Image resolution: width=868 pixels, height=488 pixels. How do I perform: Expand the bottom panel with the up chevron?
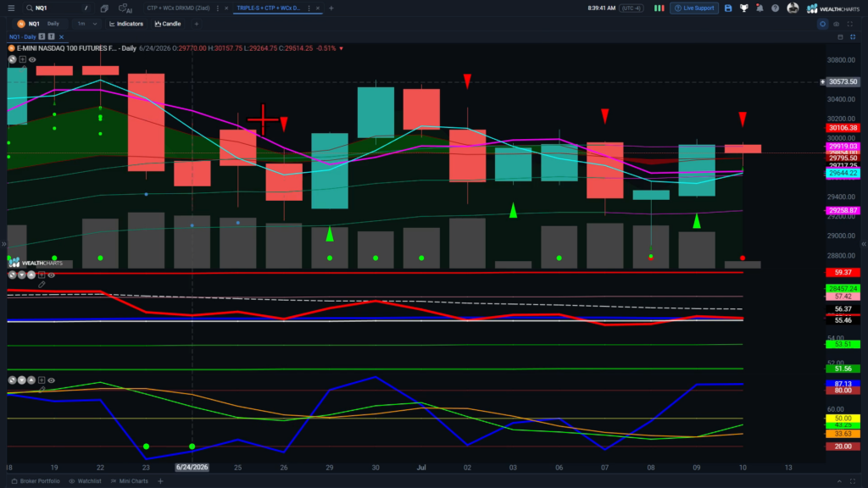[839, 481]
